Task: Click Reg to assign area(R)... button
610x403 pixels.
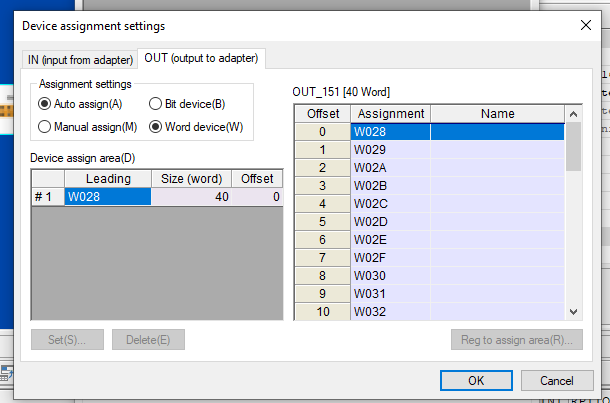Action: click(517, 340)
